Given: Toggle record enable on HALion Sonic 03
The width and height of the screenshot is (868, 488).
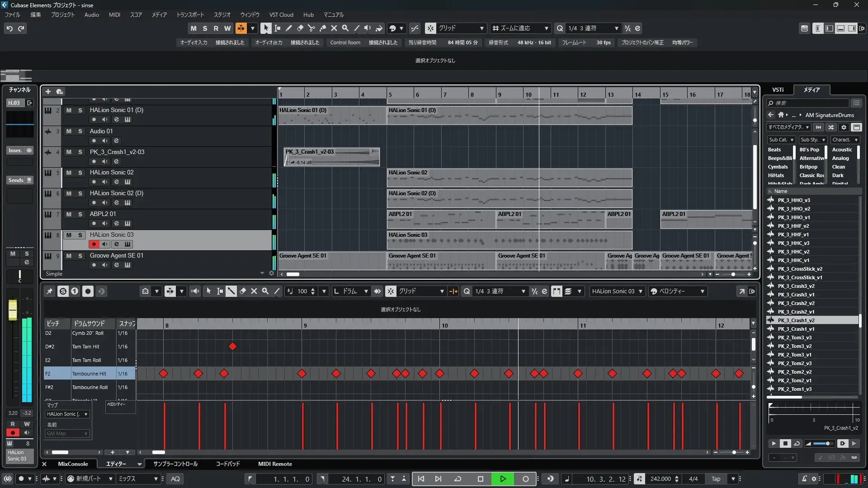Looking at the screenshot, I should (x=94, y=244).
